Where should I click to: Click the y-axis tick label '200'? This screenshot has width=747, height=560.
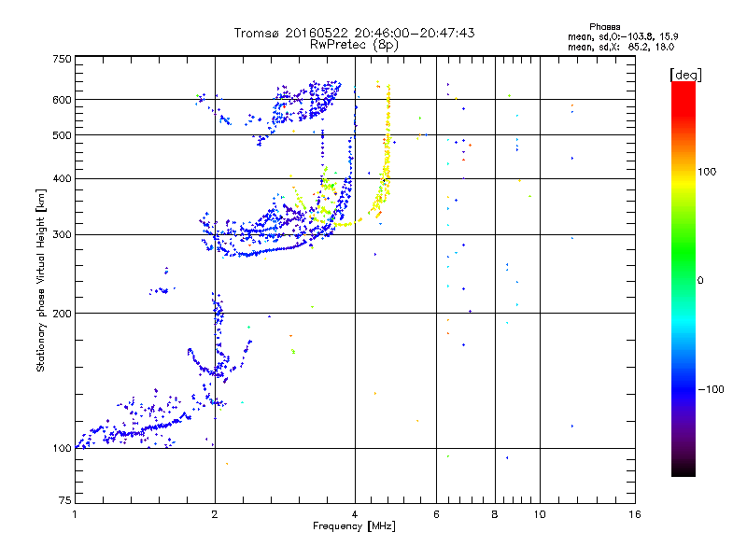coord(62,314)
